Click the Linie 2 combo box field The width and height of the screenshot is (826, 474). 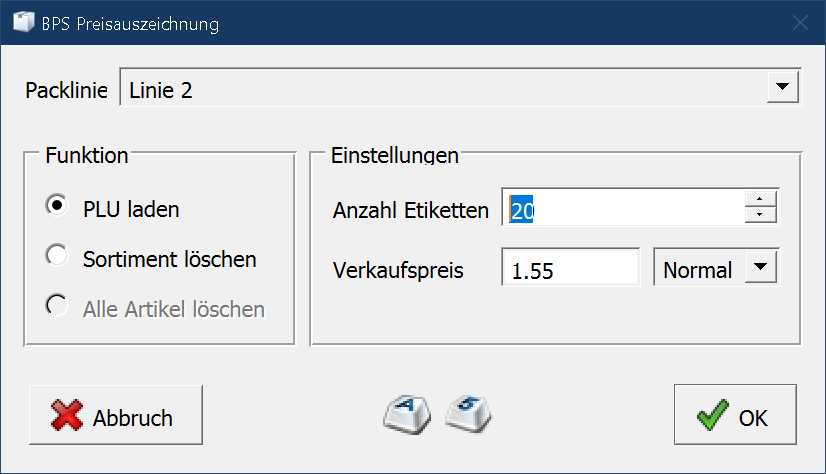coord(440,89)
